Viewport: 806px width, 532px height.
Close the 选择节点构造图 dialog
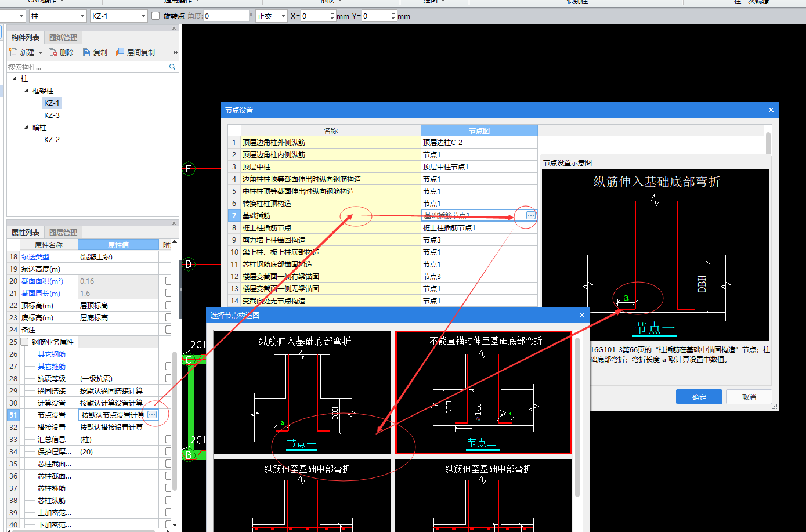coord(582,315)
